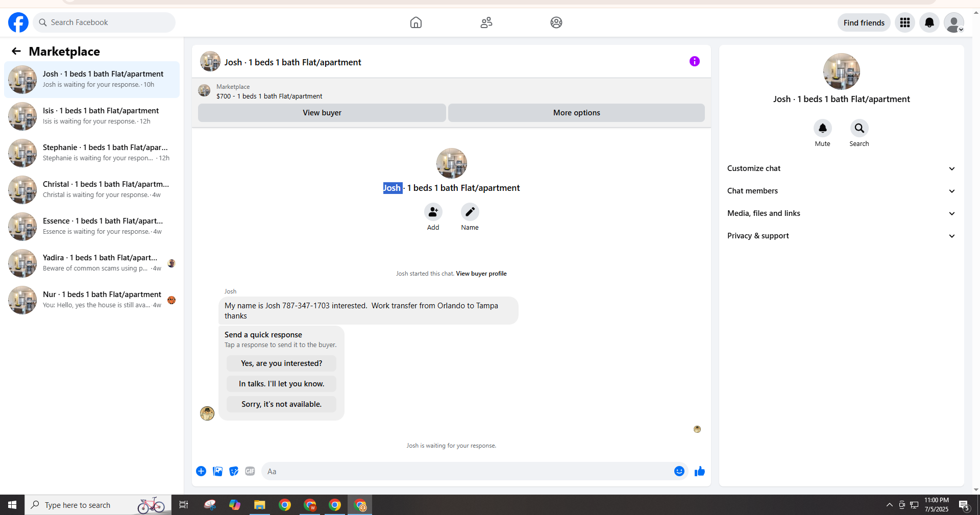Open Windows Start menu
The width and height of the screenshot is (980, 515).
(x=12, y=505)
